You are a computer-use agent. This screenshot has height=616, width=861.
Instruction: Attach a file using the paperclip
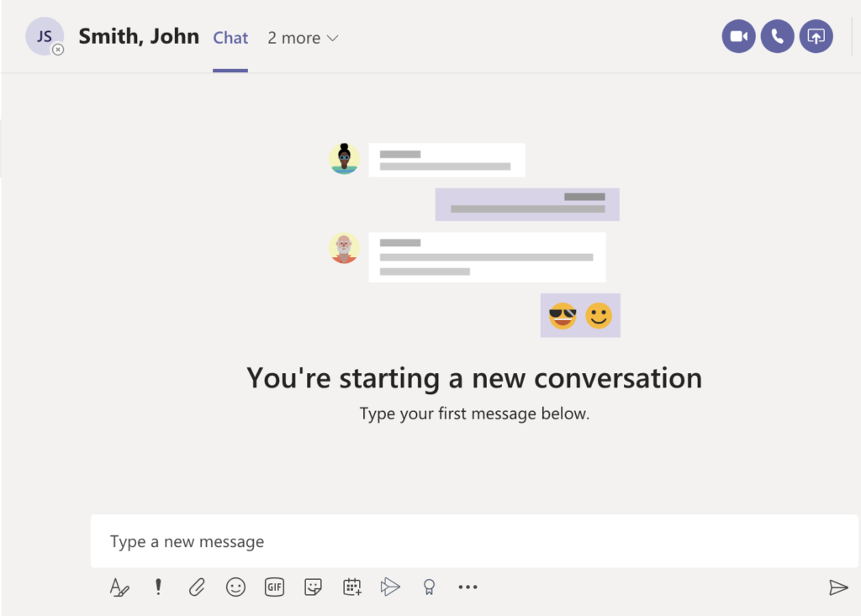click(197, 587)
